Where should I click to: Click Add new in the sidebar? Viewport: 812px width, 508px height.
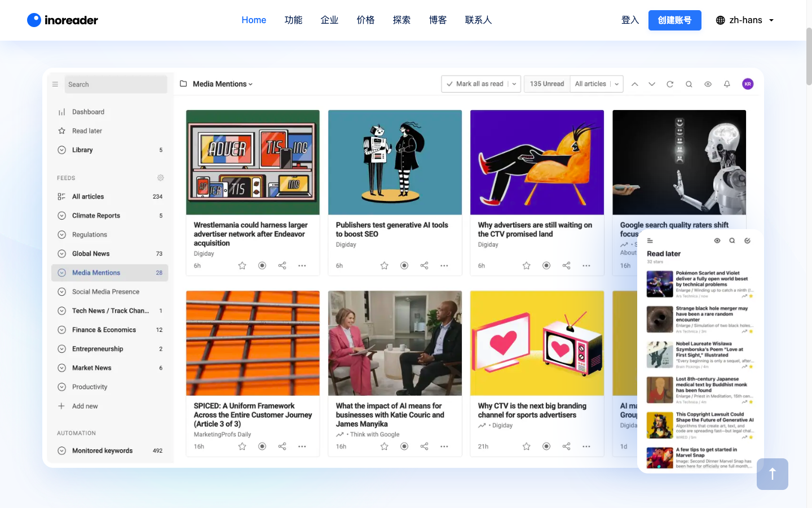[x=85, y=406]
